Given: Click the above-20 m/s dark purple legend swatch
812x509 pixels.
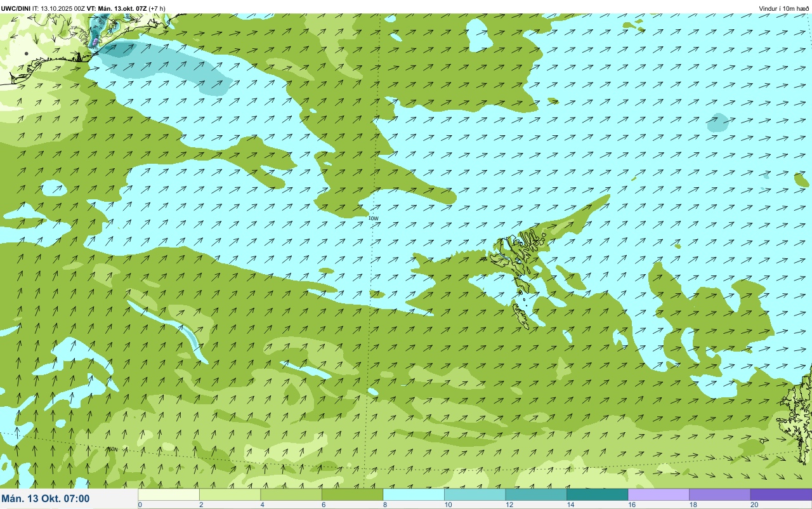Looking at the screenshot, I should click(781, 494).
